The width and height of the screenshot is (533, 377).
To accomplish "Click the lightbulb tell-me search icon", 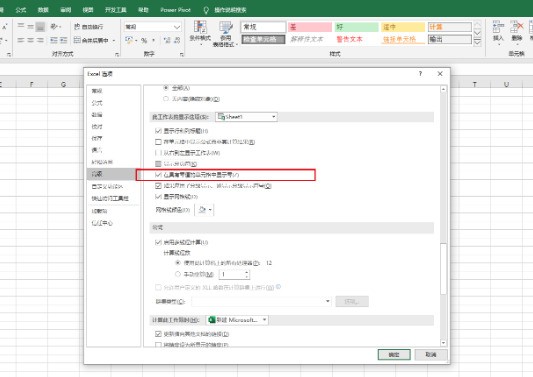I will (206, 10).
